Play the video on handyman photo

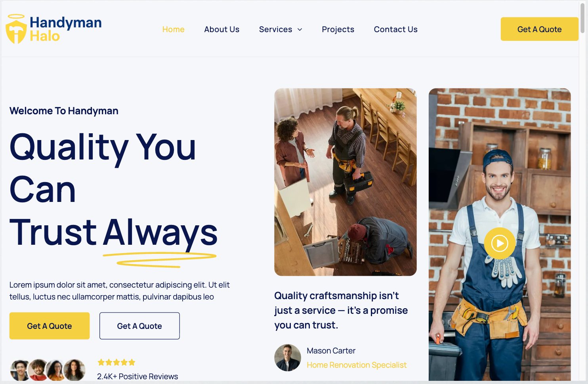coord(500,243)
